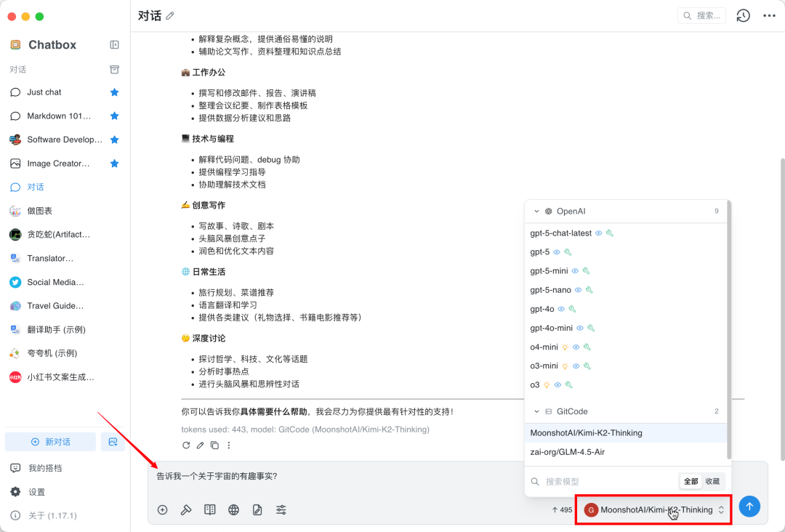Viewport: 785px width, 532px height.
Task: Open the current 对话 conversation in sidebar
Action: [x=65, y=187]
